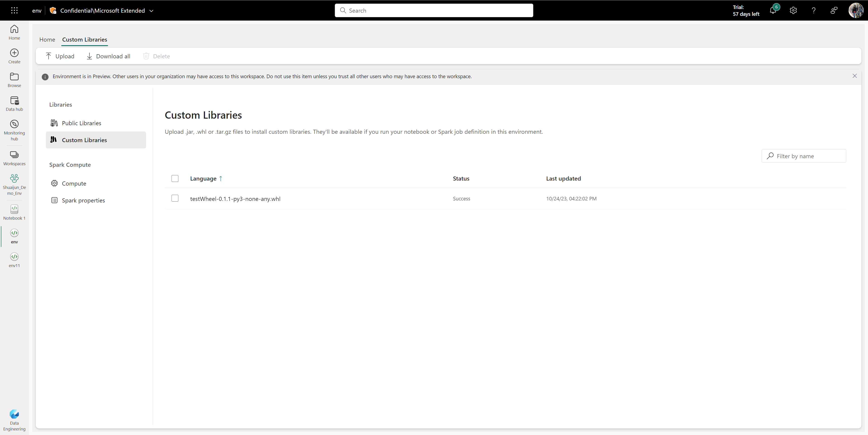
Task: Click the Language column sort arrow
Action: pyautogui.click(x=222, y=178)
